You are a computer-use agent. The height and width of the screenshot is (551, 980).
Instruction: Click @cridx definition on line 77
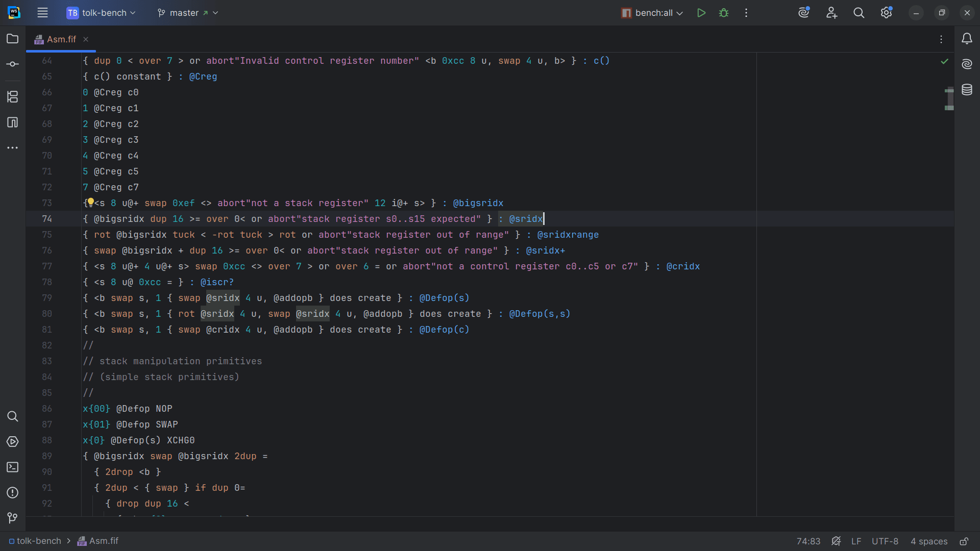coord(683,266)
